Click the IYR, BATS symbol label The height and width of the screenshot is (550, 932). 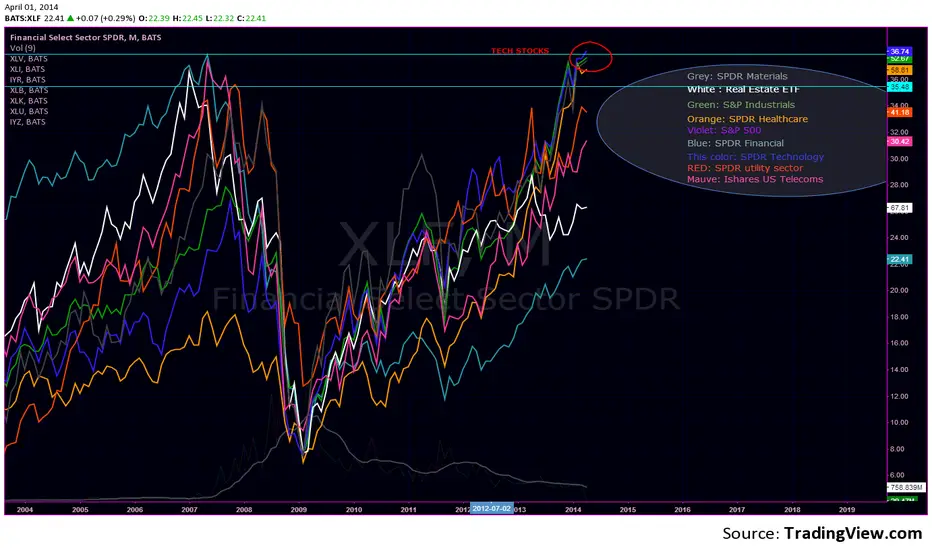point(28,80)
